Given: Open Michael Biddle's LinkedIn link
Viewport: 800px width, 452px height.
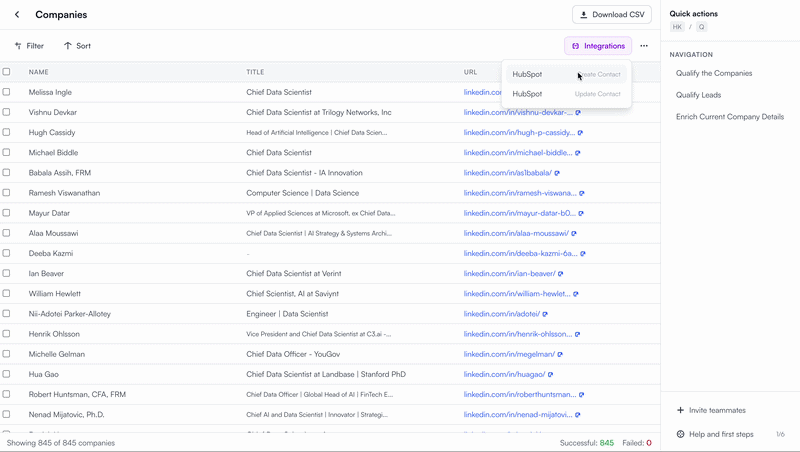Looking at the screenshot, I should coord(518,153).
